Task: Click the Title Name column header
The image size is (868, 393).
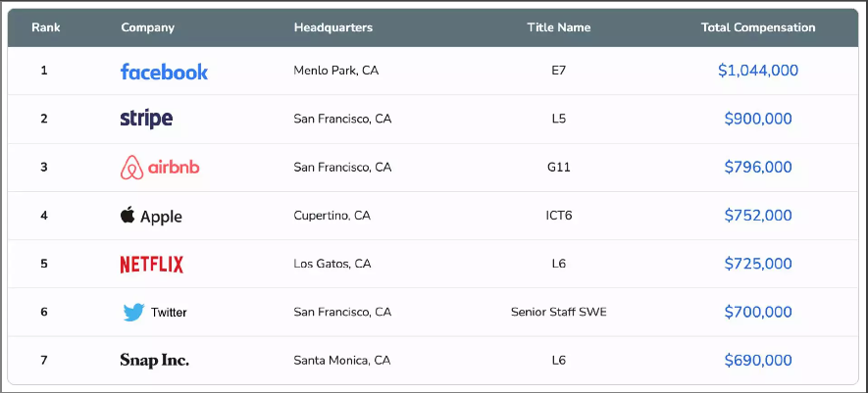Action: point(558,27)
